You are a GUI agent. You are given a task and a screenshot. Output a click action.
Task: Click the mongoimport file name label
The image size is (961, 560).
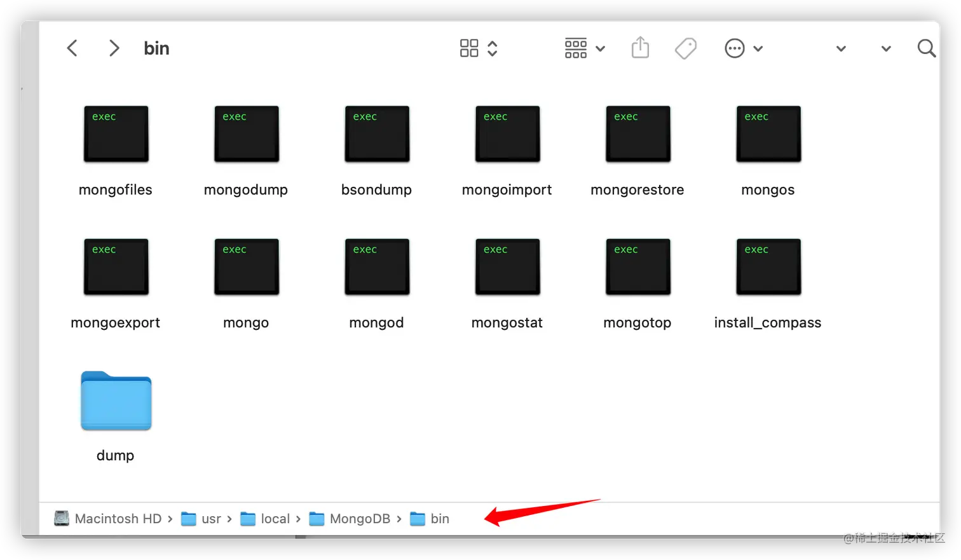pos(507,190)
